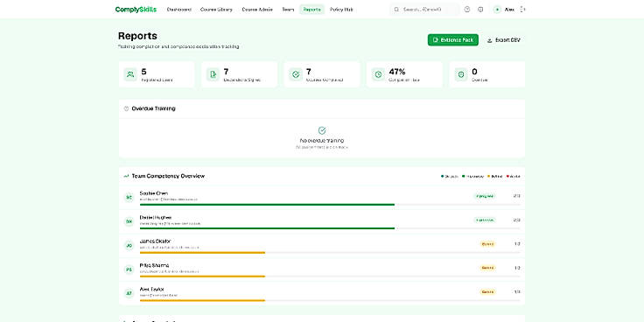Click the Courses Completed check icon
The image size is (644, 322).
[x=296, y=74]
